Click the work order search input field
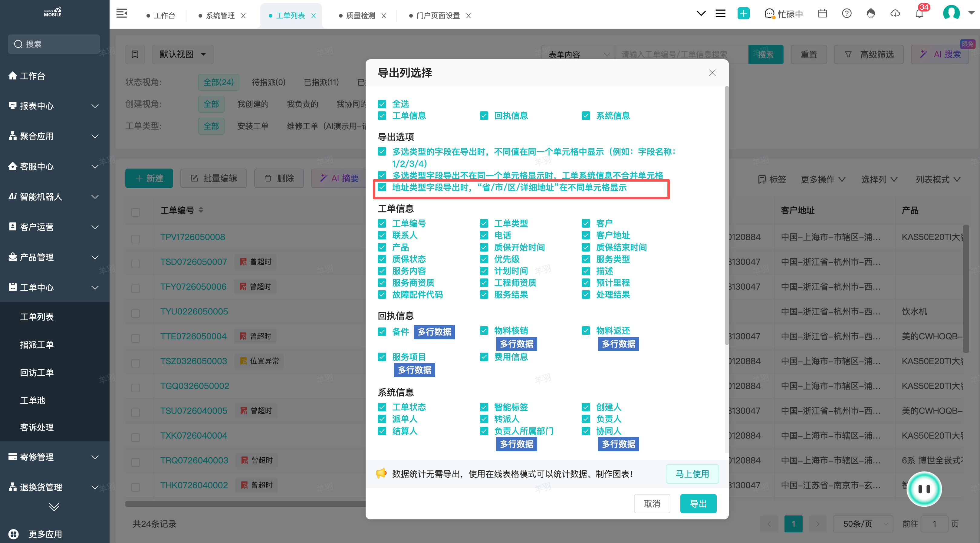 (681, 54)
